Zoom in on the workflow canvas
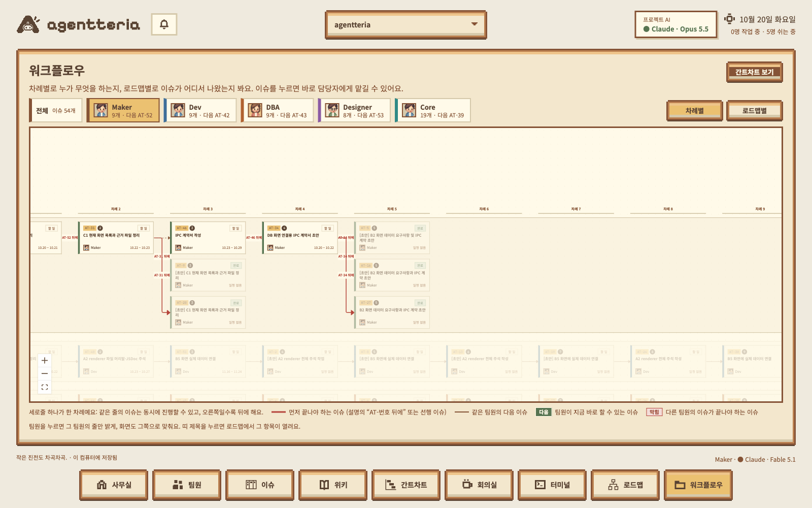The width and height of the screenshot is (812, 508). [45, 361]
